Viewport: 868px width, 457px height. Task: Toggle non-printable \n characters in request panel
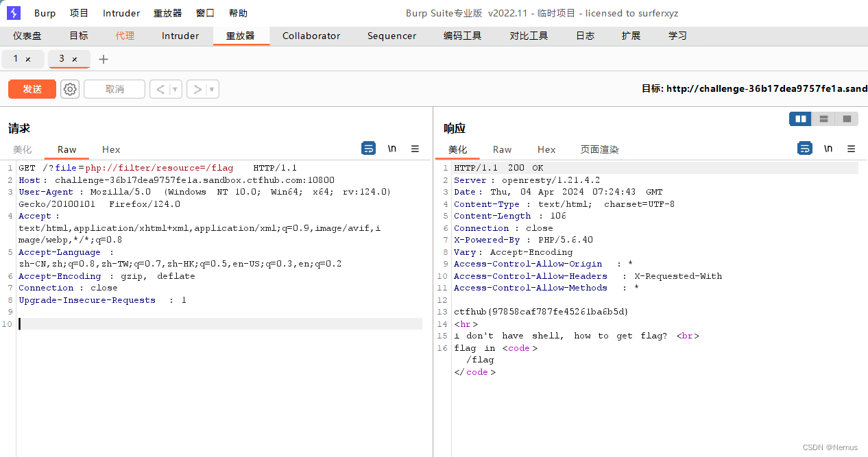(x=392, y=149)
